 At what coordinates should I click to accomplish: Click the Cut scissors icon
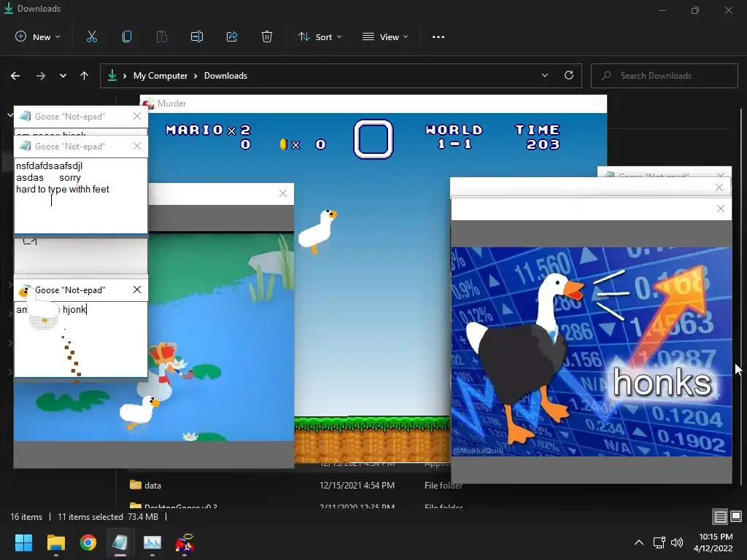(x=91, y=36)
